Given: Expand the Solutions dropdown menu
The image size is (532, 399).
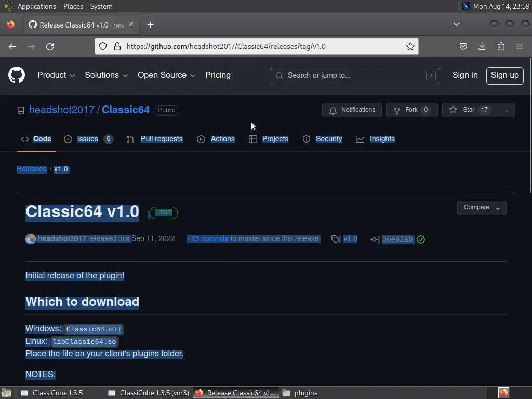Looking at the screenshot, I should (x=106, y=75).
